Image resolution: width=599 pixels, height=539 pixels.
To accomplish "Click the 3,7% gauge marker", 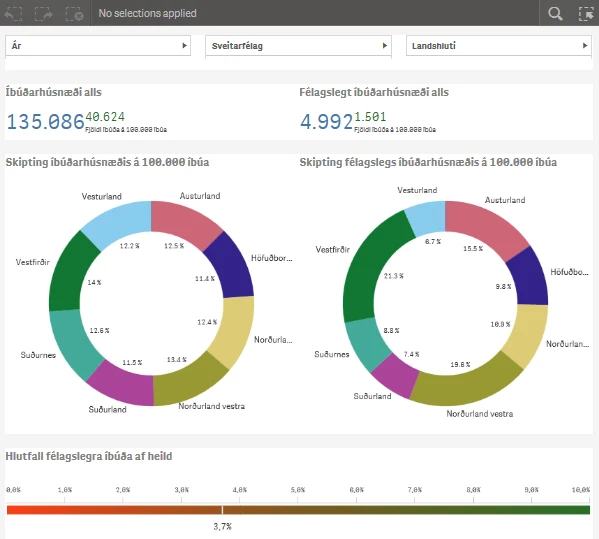I will [x=223, y=510].
